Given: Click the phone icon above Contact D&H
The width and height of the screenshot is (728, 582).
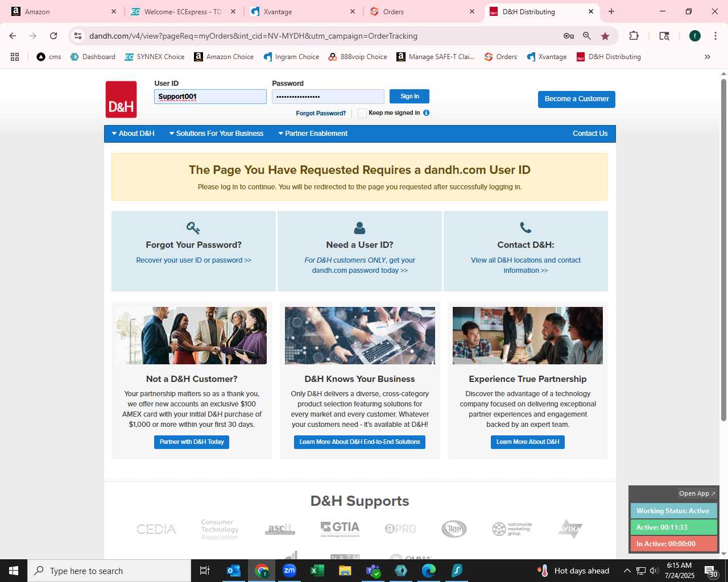Looking at the screenshot, I should click(x=526, y=228).
